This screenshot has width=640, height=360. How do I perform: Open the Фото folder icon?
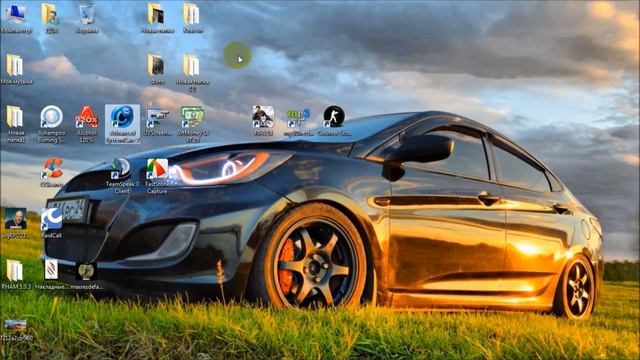tap(157, 69)
